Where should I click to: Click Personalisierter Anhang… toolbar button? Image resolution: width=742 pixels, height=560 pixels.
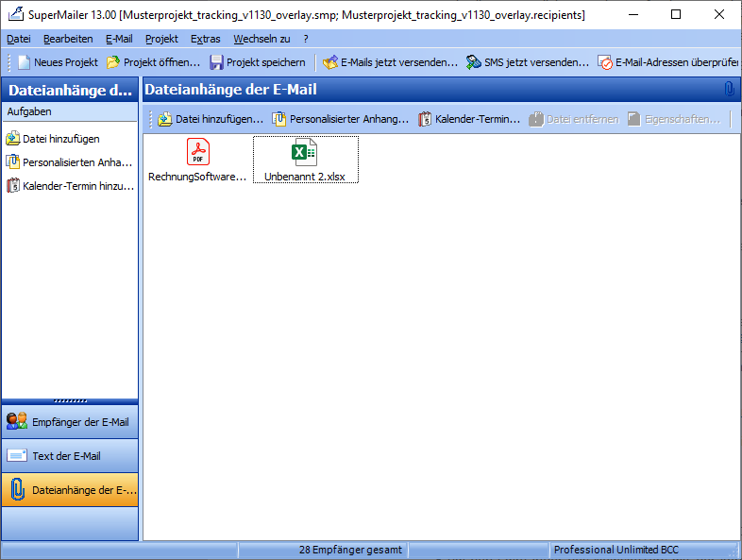tap(340, 119)
